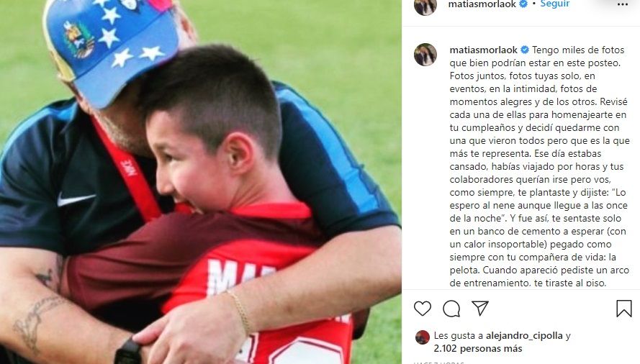Follow the account via the Seguir link
Image resolution: width=640 pixels, height=364 pixels.
pyautogui.click(x=555, y=4)
